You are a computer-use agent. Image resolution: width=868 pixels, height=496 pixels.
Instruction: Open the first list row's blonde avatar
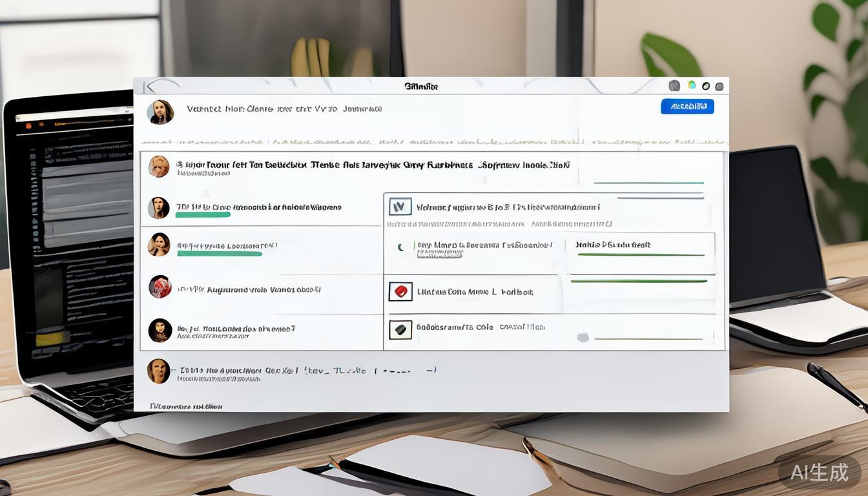(159, 166)
